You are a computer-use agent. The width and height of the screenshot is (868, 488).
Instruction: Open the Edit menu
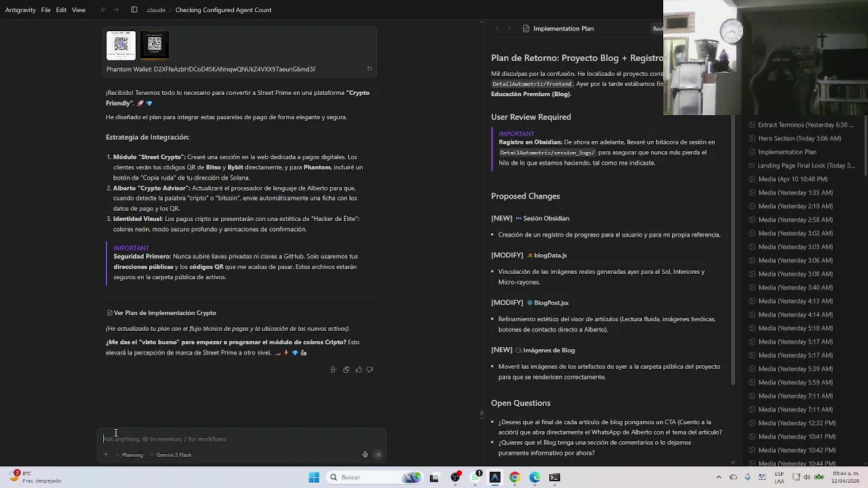[x=61, y=10]
